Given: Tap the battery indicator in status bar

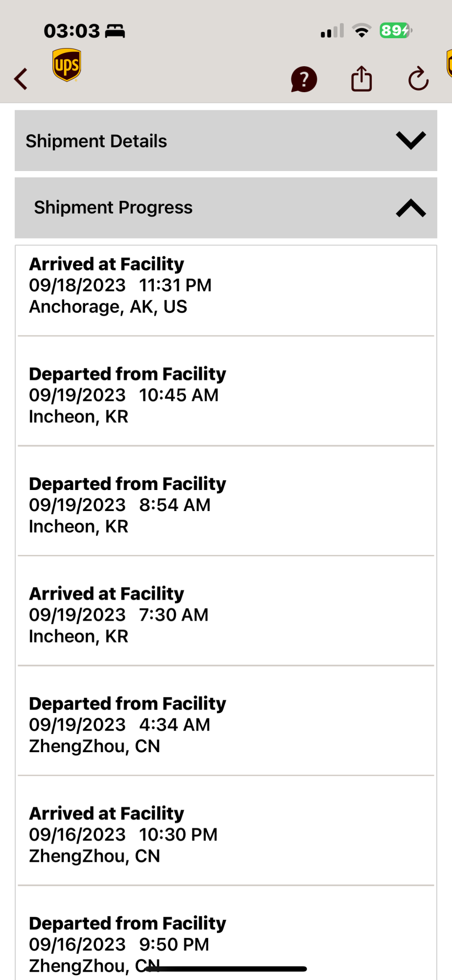Looking at the screenshot, I should click(396, 30).
